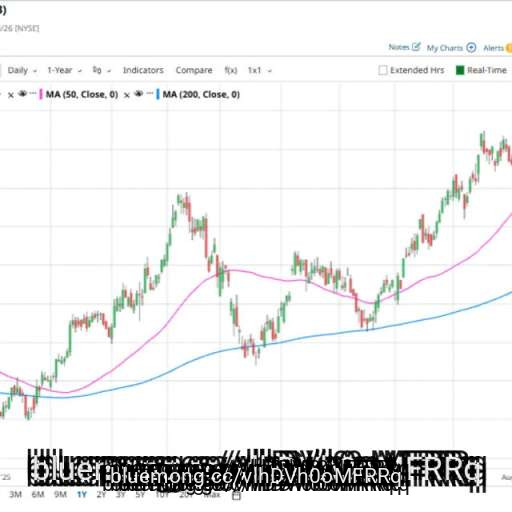The height and width of the screenshot is (512, 512).
Task: Open My Charts
Action: click(x=451, y=48)
